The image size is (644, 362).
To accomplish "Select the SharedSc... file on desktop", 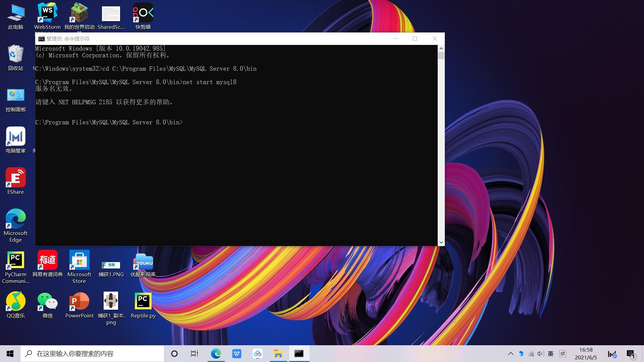I will pyautogui.click(x=111, y=17).
